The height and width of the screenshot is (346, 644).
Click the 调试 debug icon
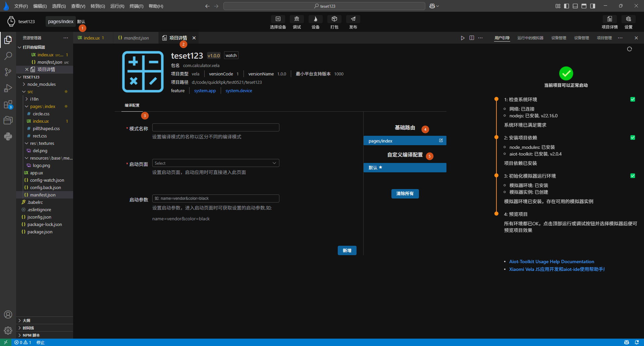[x=297, y=19]
